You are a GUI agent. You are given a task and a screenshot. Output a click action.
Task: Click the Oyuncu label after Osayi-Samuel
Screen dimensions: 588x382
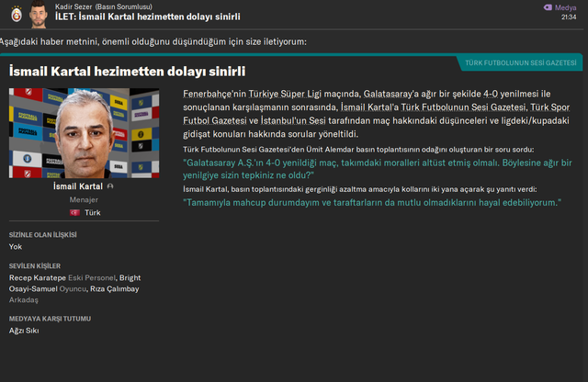[x=73, y=289]
